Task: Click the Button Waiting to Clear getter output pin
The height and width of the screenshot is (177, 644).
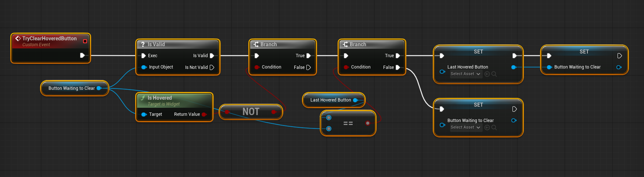Action: tap(99, 88)
